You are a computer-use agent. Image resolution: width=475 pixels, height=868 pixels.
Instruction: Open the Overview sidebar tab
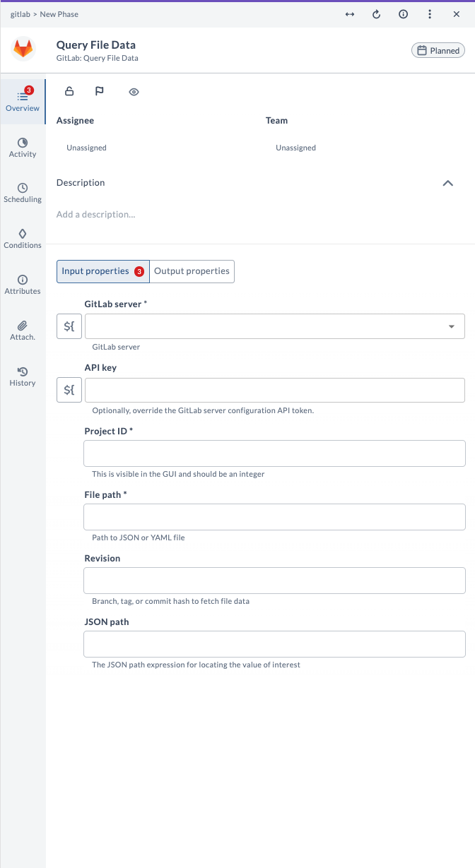coord(23,101)
